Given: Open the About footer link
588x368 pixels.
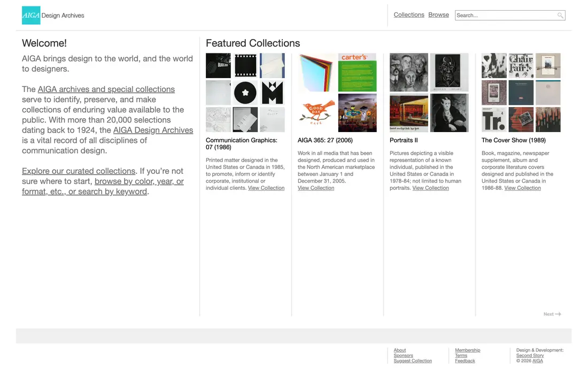Looking at the screenshot, I should (400, 350).
